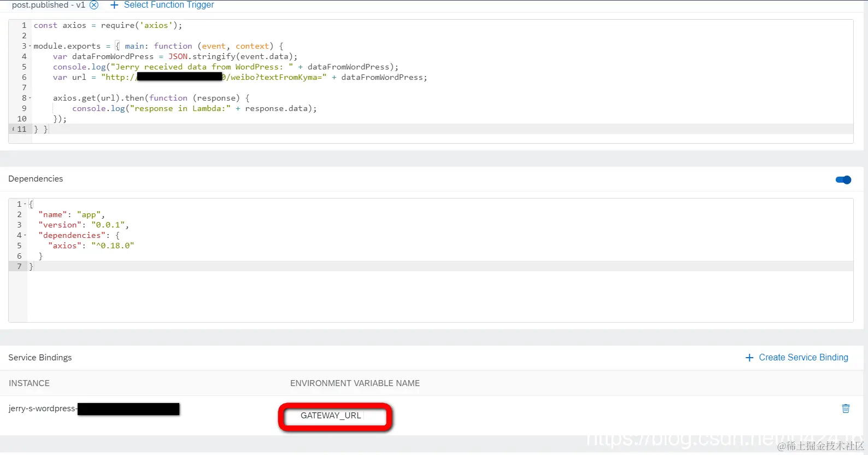Screen dimensions: 868x455
Task: Click the GATEWAY_URL environment variable value
Action: (x=331, y=416)
